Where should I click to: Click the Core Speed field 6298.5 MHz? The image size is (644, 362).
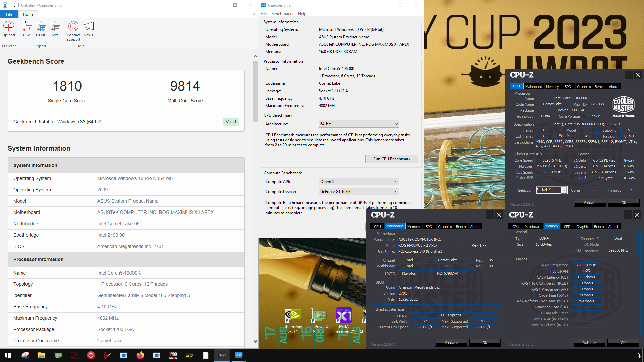tap(552, 160)
